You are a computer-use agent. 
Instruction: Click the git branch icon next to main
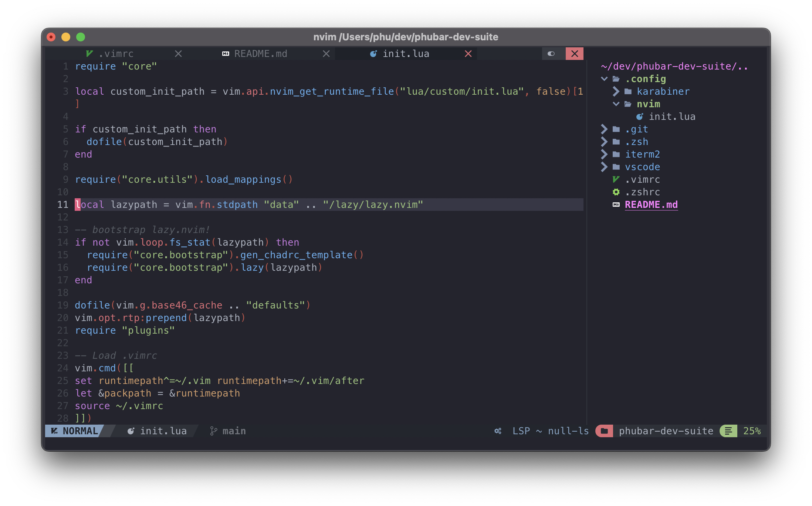click(x=213, y=431)
